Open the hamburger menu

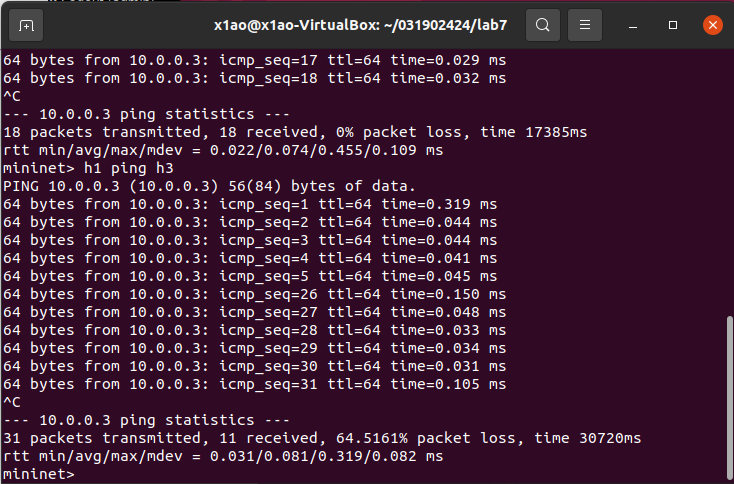[x=585, y=25]
